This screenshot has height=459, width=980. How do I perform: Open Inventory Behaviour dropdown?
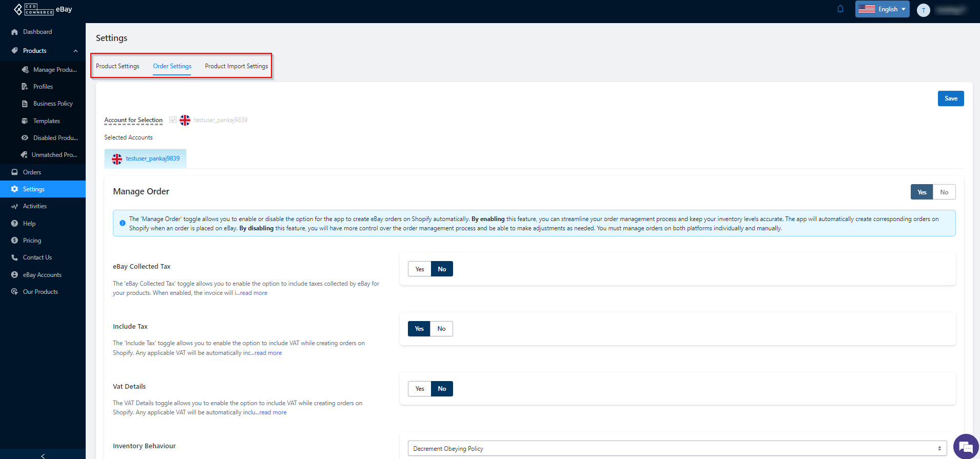tap(677, 449)
